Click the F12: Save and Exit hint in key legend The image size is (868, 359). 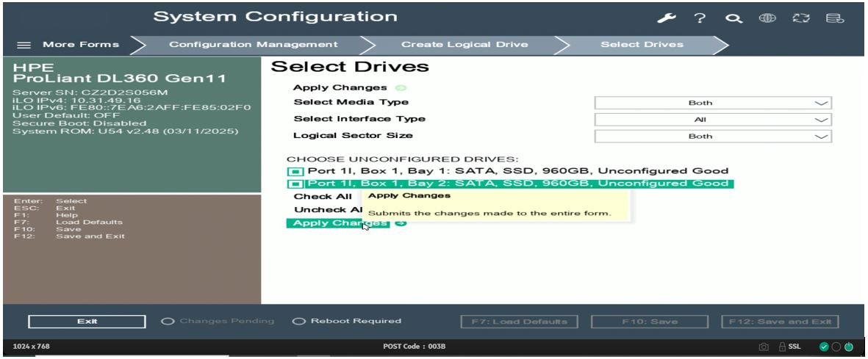[69, 236]
